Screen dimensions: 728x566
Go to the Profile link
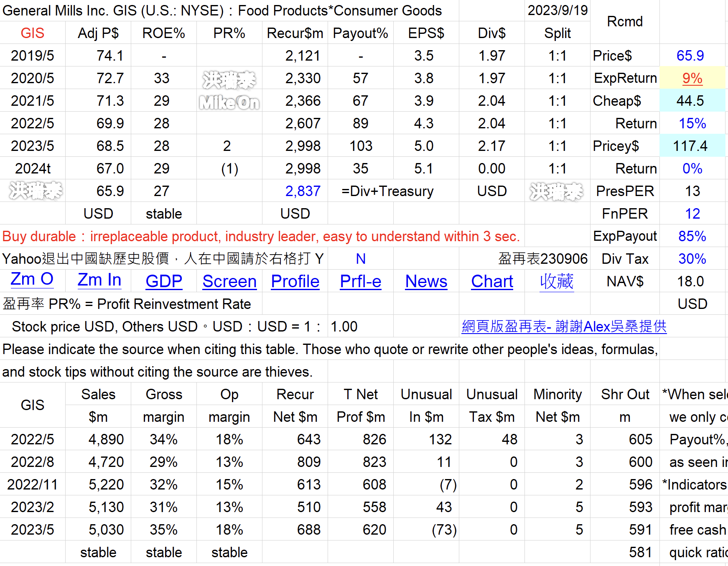coord(295,281)
